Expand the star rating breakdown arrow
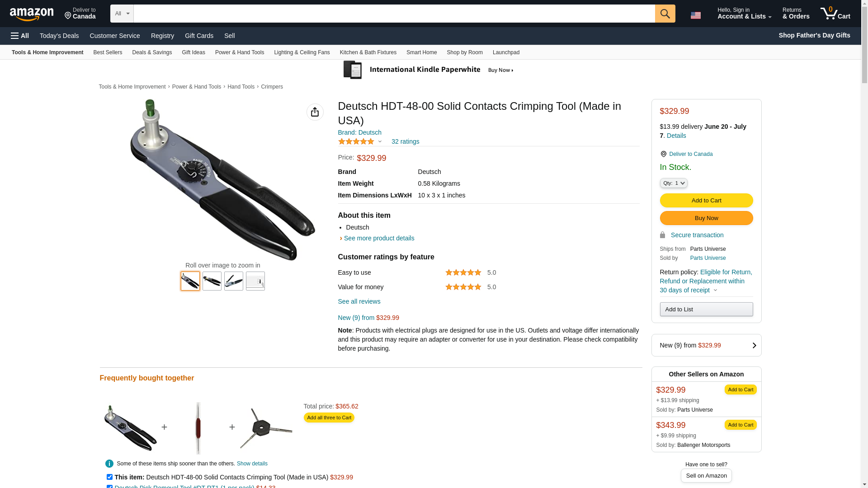The height and width of the screenshot is (488, 868). click(380, 141)
